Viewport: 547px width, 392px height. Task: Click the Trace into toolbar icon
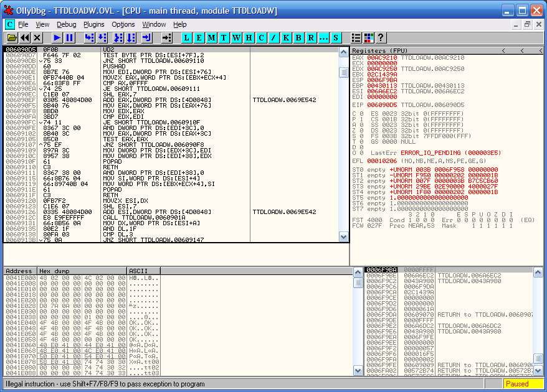tap(118, 37)
